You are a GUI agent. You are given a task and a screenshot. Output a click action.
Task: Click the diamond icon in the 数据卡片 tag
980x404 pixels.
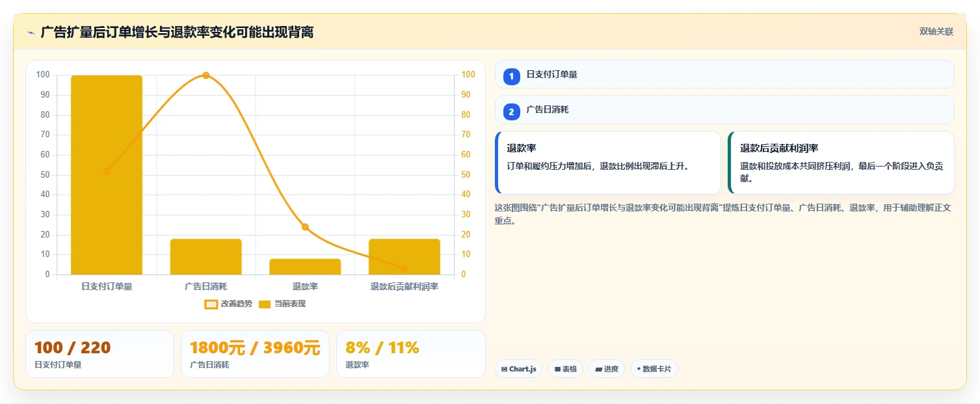[639, 369]
